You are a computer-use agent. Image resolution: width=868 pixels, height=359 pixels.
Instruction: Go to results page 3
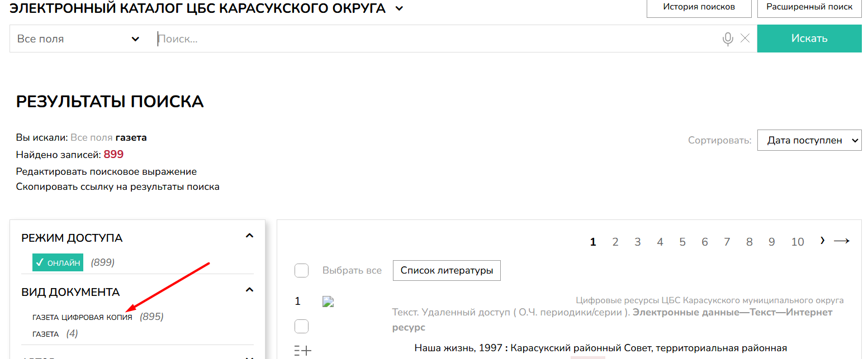(638, 242)
